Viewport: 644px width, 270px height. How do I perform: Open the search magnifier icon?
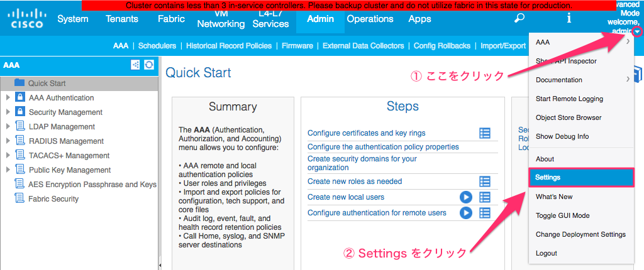(x=519, y=18)
